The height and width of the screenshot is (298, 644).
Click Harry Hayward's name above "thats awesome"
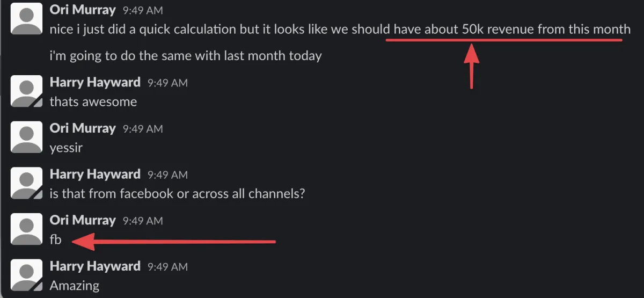point(95,82)
